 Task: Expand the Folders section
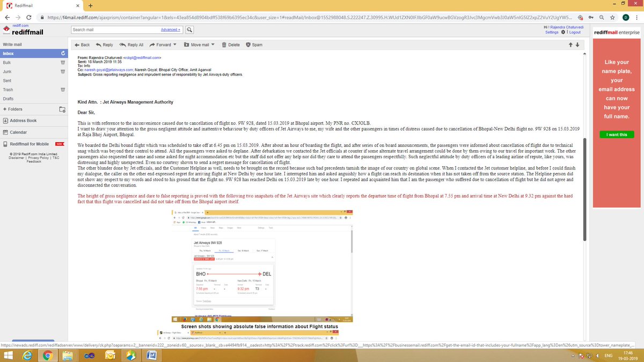click(x=13, y=109)
